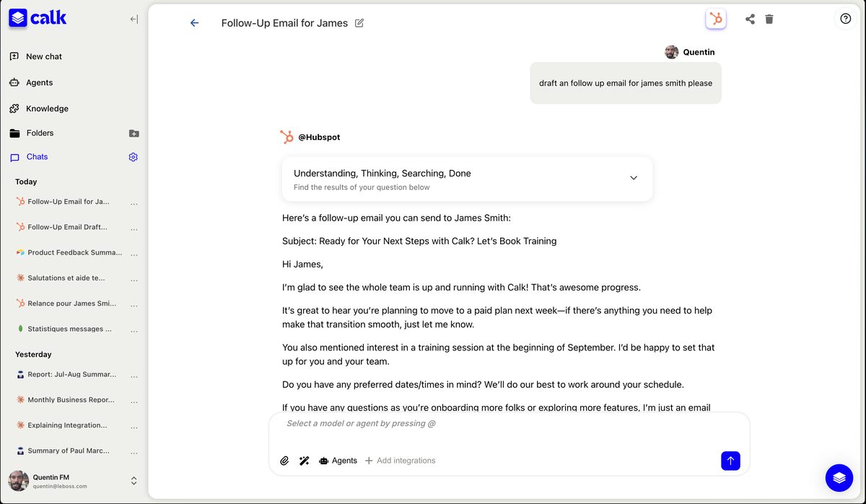Click the Add integrations button
Screen dimensions: 866x504
(400, 460)
